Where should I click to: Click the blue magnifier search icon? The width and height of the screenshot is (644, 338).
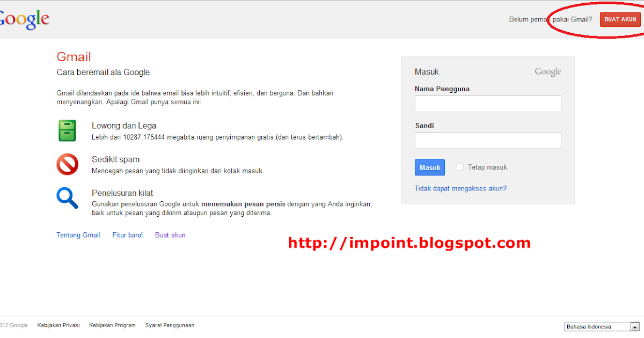[68, 197]
